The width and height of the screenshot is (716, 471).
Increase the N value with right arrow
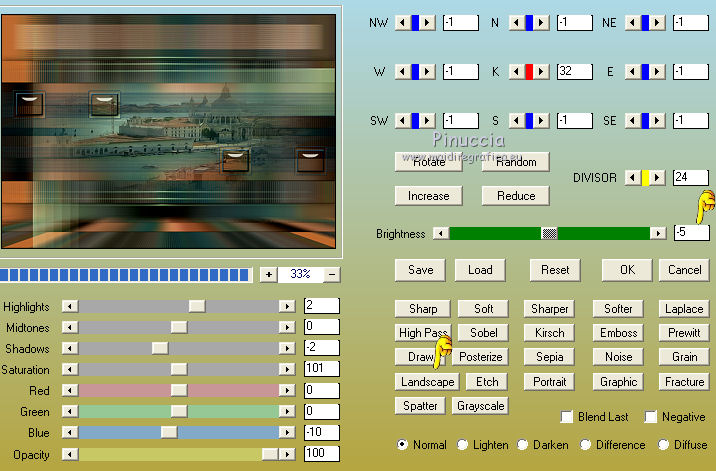click(x=542, y=22)
